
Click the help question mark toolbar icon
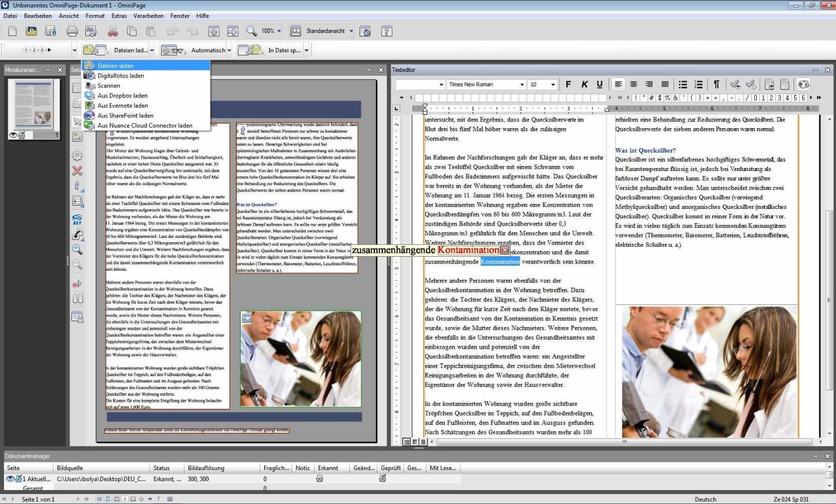(386, 31)
